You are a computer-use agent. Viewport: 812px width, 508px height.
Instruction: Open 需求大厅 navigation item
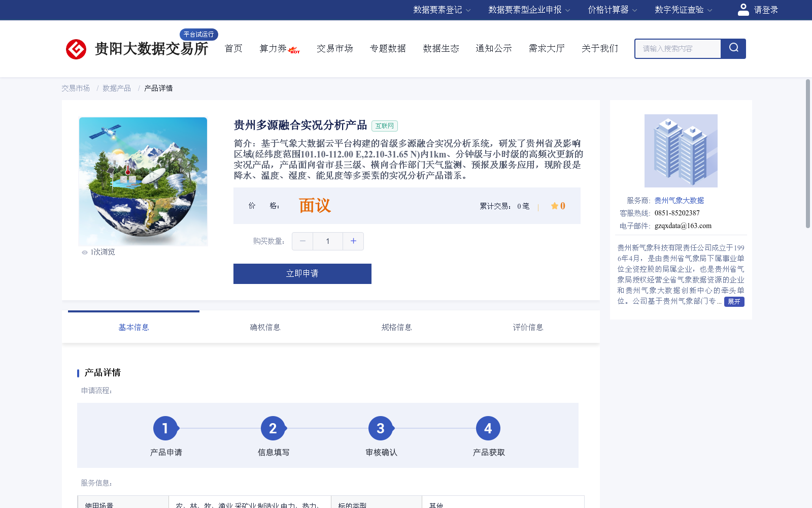tap(547, 49)
